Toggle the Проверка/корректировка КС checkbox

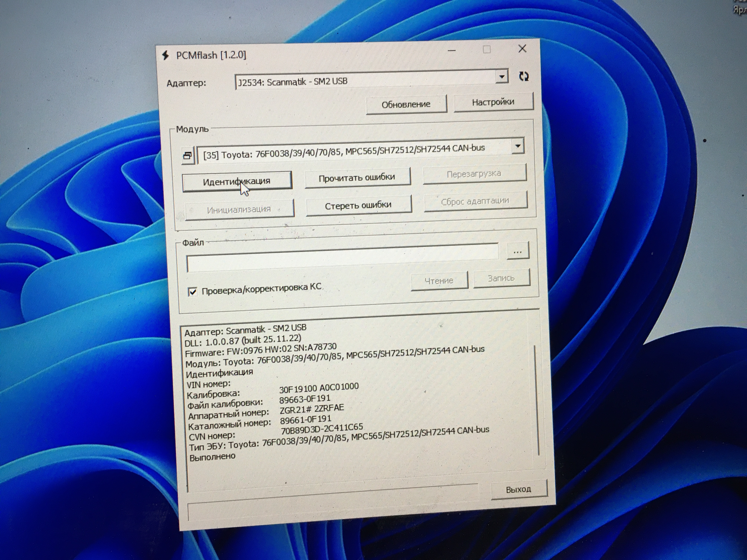(x=192, y=292)
